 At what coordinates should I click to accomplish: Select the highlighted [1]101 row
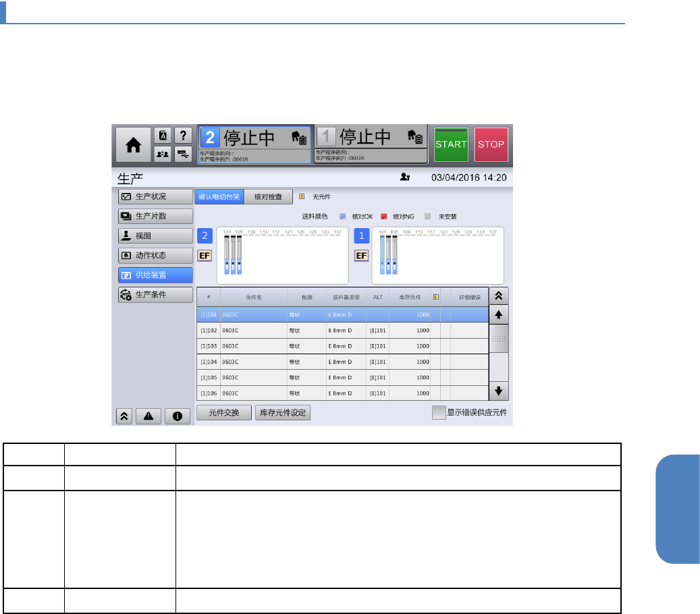(x=342, y=314)
